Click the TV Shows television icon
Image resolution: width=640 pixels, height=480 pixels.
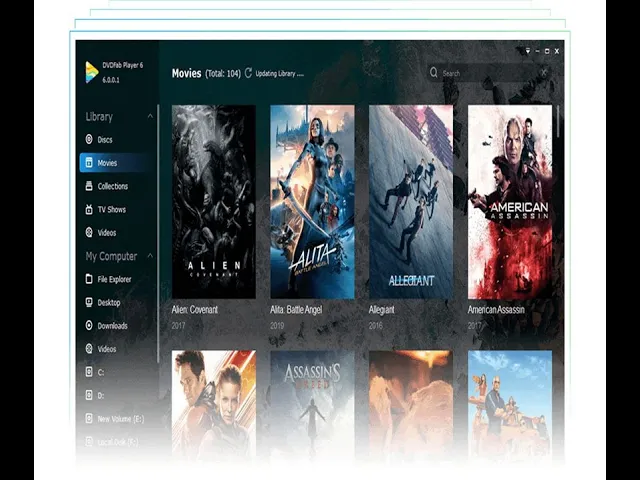pyautogui.click(x=89, y=209)
